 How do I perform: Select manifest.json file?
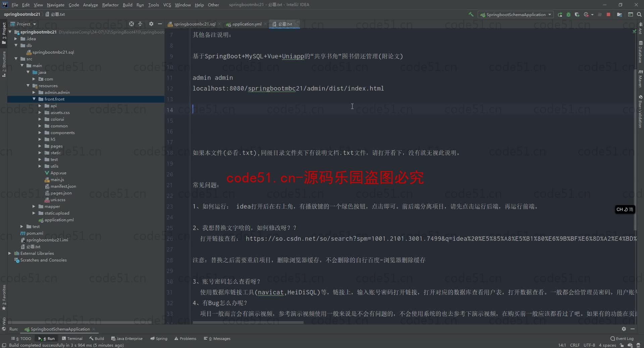tap(63, 186)
